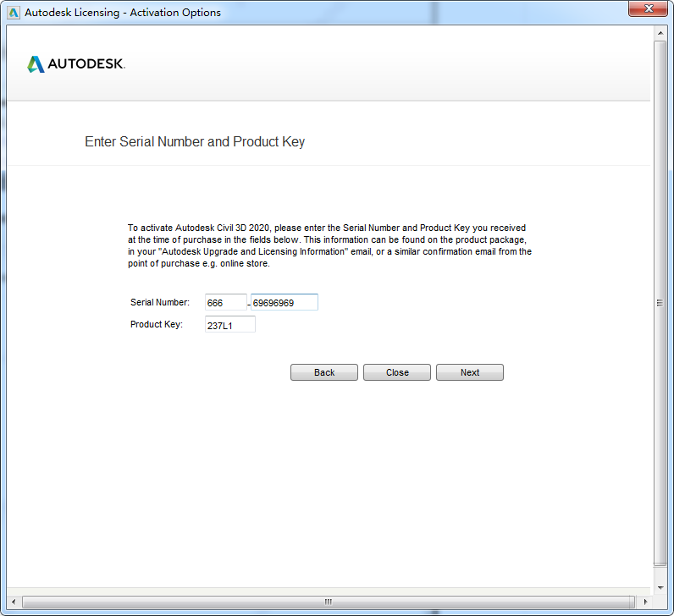Image resolution: width=674 pixels, height=616 pixels.
Task: Close the Autodesk Licensing window
Action: pyautogui.click(x=649, y=8)
